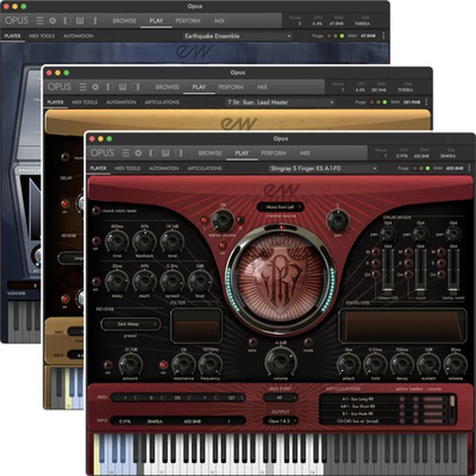Click the envelope graph display

402,326
